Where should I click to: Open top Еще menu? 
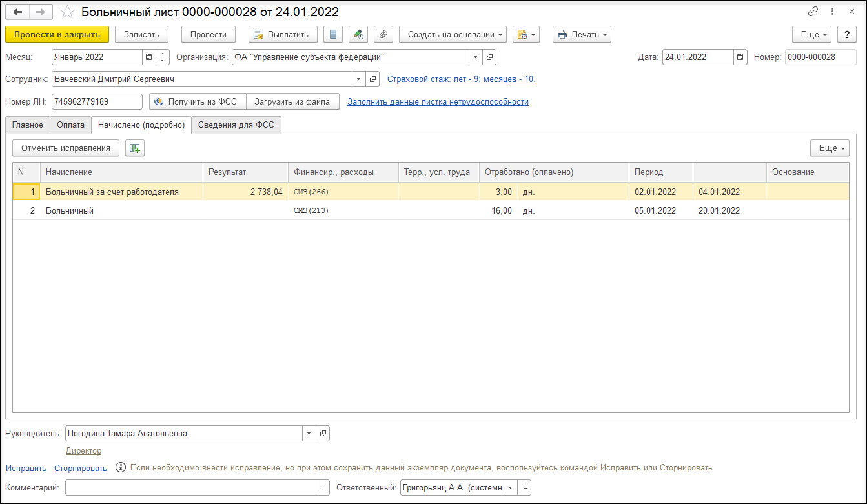click(812, 34)
